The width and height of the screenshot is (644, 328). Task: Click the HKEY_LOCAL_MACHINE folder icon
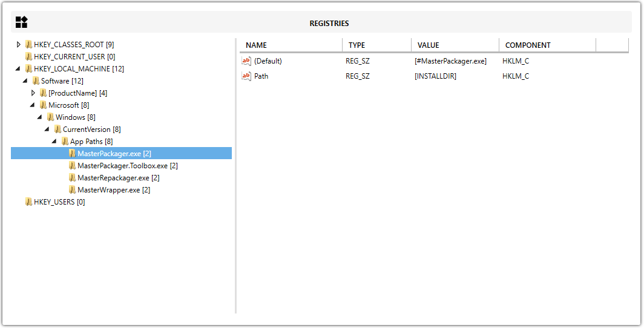(29, 68)
